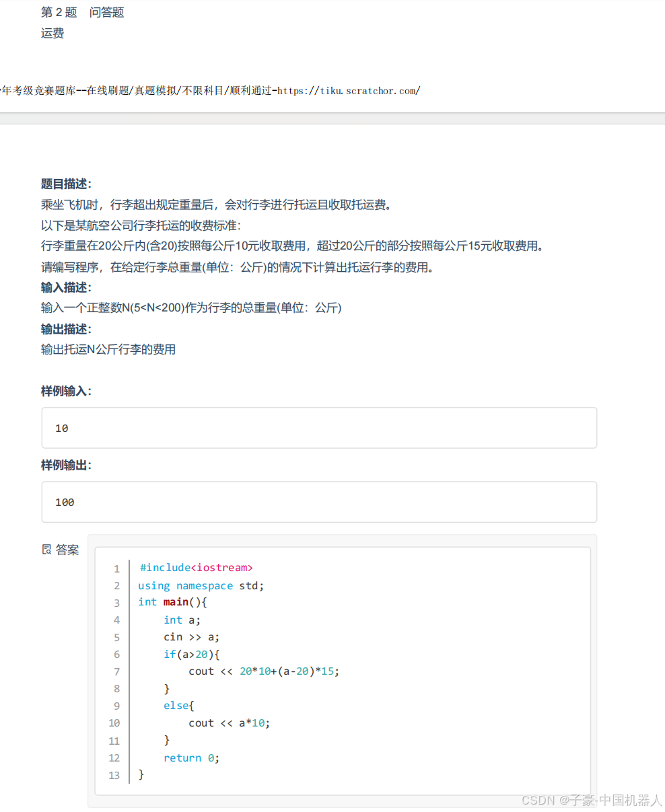665x812 pixels.
Task: Click code line int a;
Action: [182, 620]
